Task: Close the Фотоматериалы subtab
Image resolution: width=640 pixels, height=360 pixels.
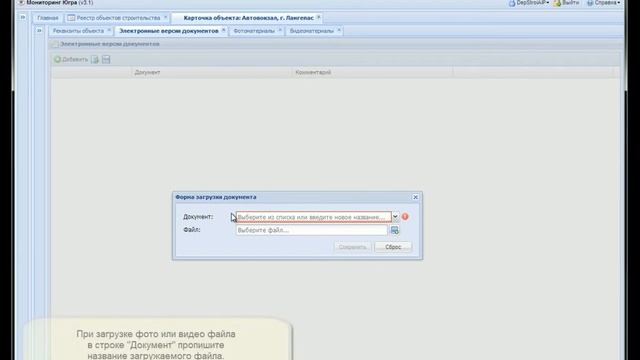Action: [280, 30]
